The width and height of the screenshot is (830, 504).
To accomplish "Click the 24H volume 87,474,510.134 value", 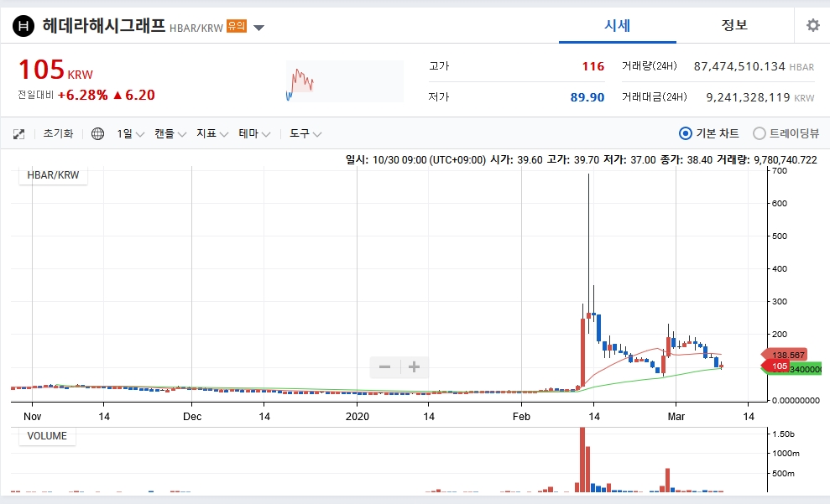I will pyautogui.click(x=739, y=66).
